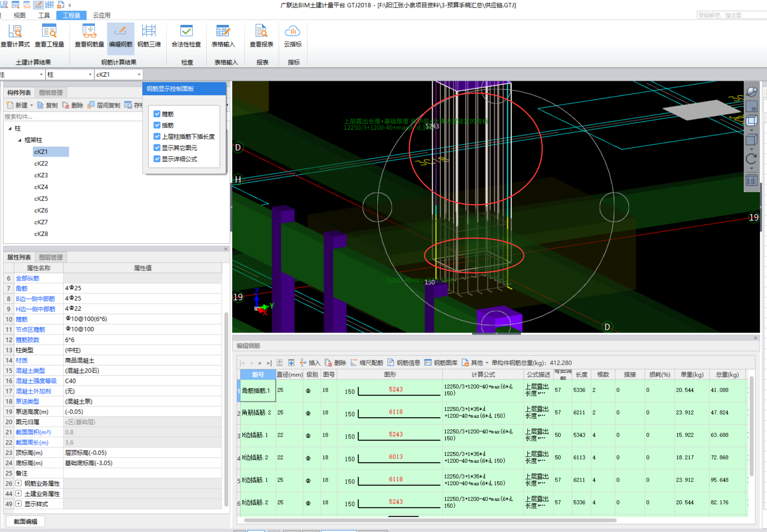The image size is (767, 532).
Task: Click 缩尺配筋 button
Action: (x=367, y=363)
